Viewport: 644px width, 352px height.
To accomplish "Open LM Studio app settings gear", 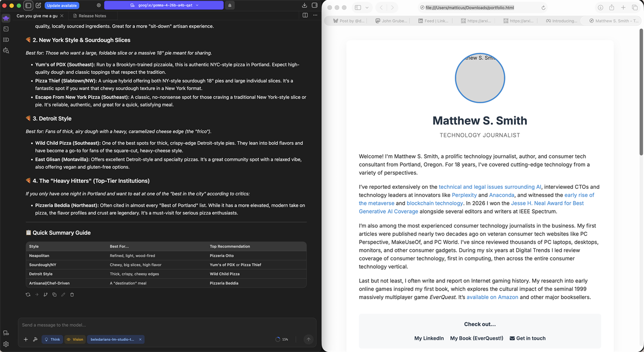I will pos(6,344).
